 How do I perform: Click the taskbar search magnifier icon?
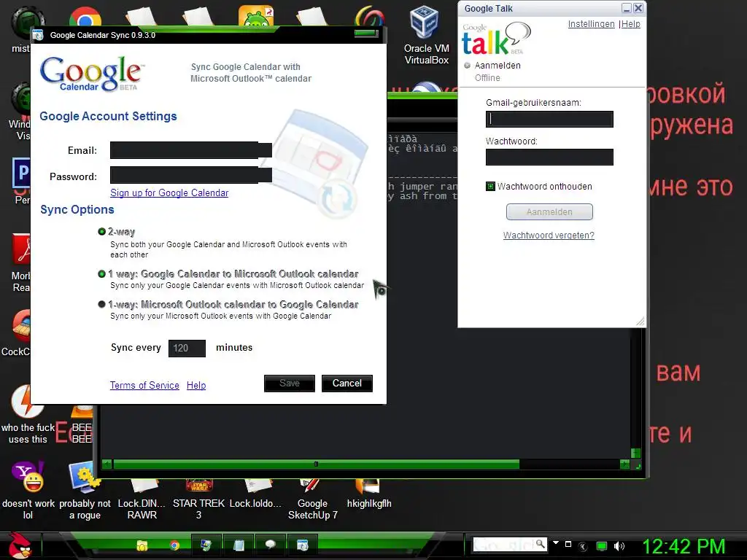[x=541, y=544]
